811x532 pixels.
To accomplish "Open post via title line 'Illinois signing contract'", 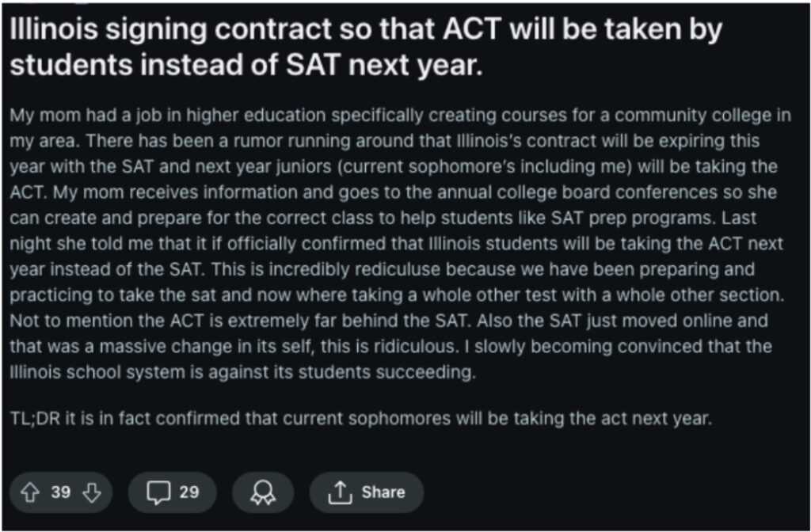I will point(366,29).
